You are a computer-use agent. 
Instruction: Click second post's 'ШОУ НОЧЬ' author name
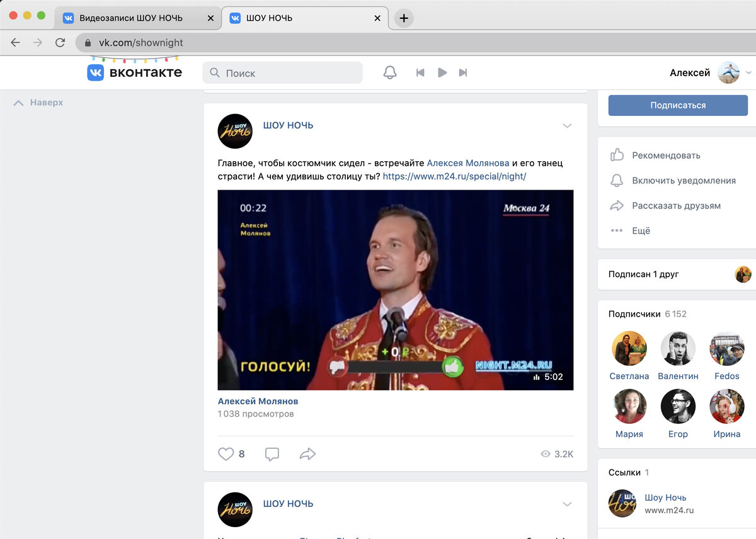288,504
